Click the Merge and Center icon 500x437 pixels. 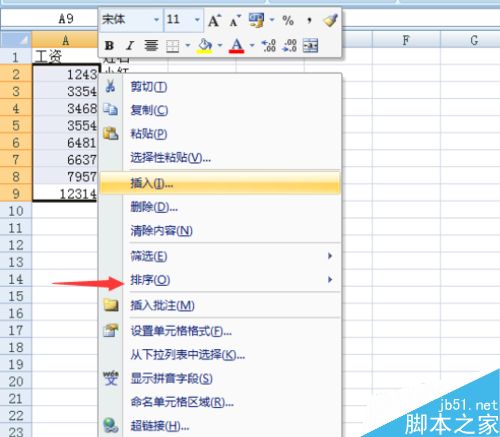310,45
